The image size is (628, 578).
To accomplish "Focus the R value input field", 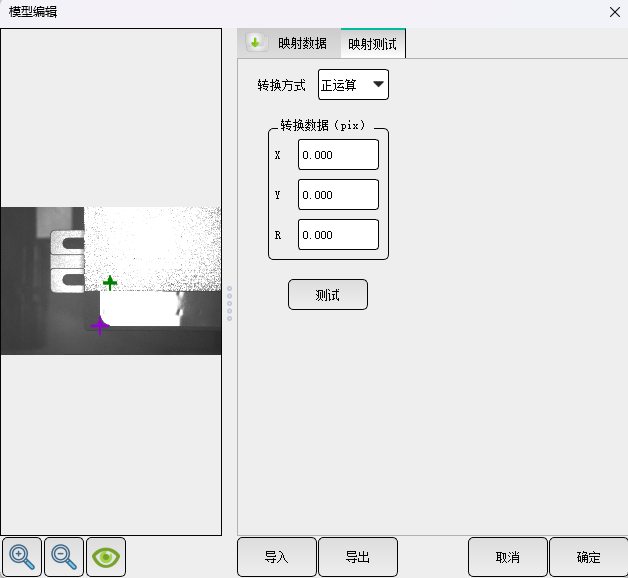I will click(338, 235).
